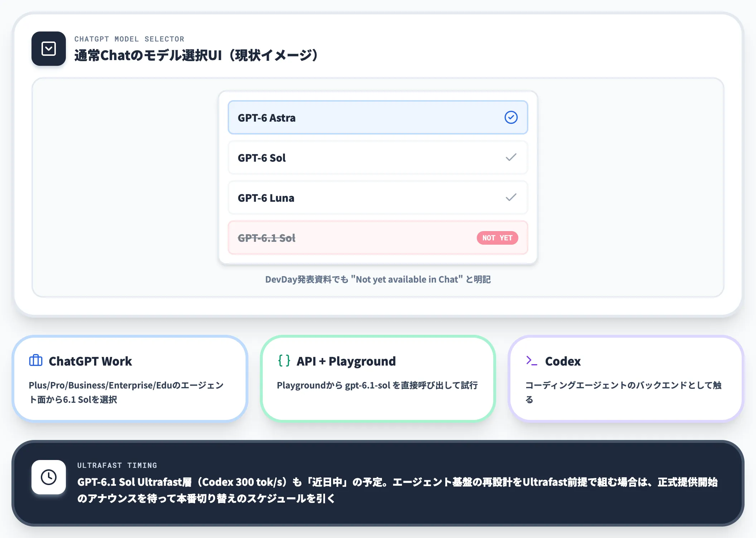Click the dropdown chevron icon beside the header
The image size is (756, 538).
[49, 49]
